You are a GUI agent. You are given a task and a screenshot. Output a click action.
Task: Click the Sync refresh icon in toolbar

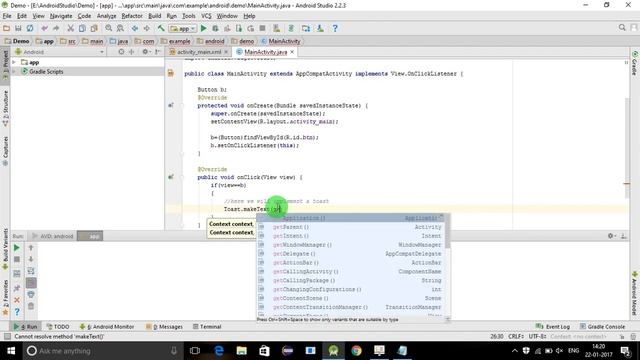pos(30,28)
